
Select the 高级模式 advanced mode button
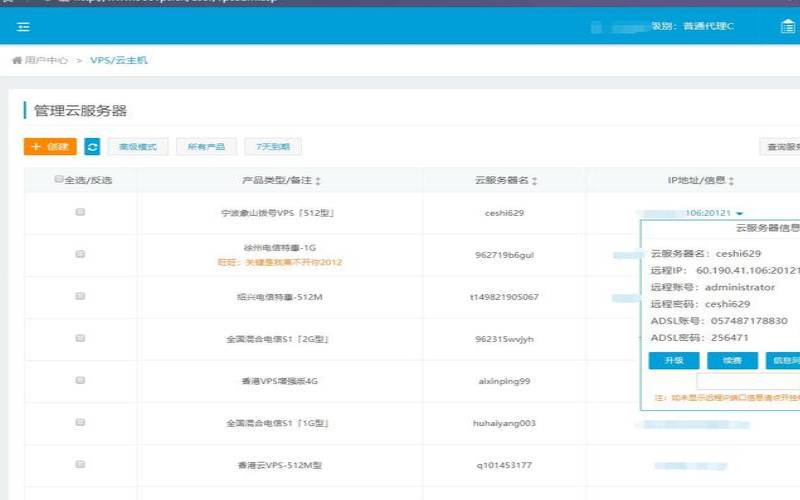(x=138, y=147)
